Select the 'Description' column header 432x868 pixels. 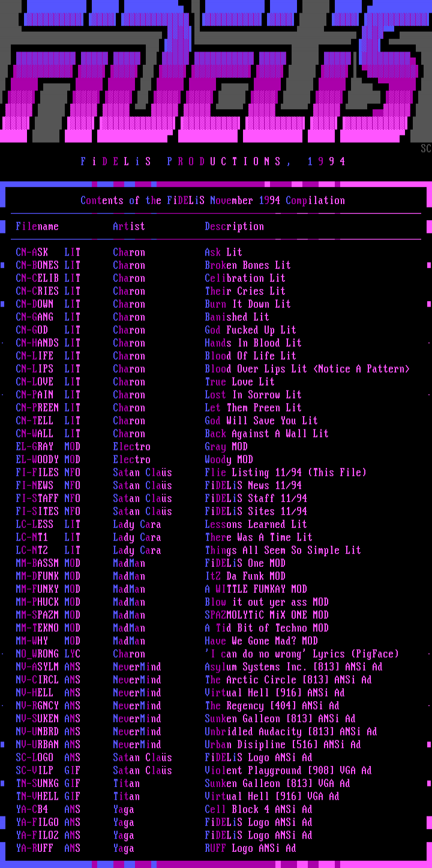point(234,226)
